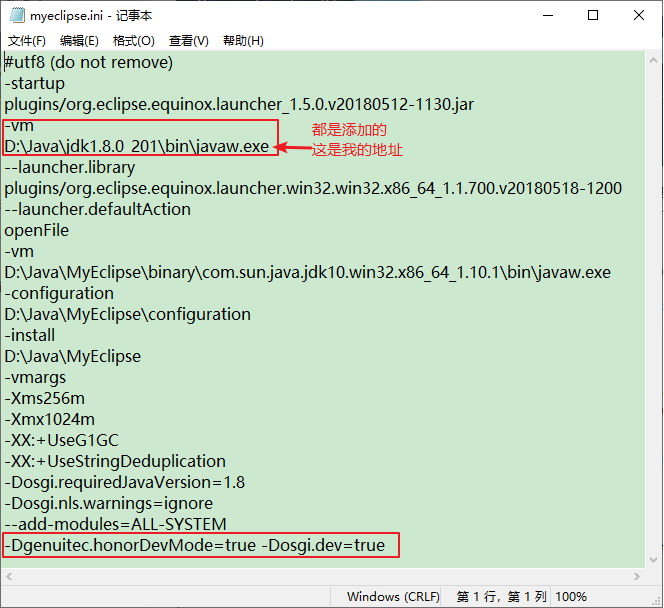Maximize the Notepad window
Viewport: 664px width, 608px height.
(x=593, y=15)
